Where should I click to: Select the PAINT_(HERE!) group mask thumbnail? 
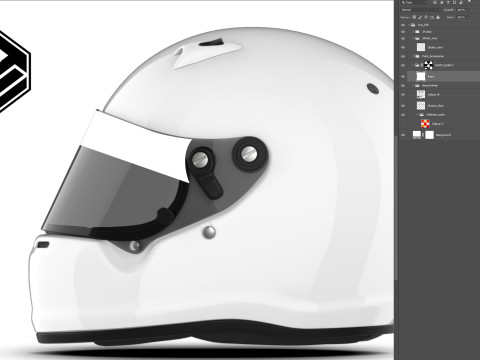click(428, 65)
